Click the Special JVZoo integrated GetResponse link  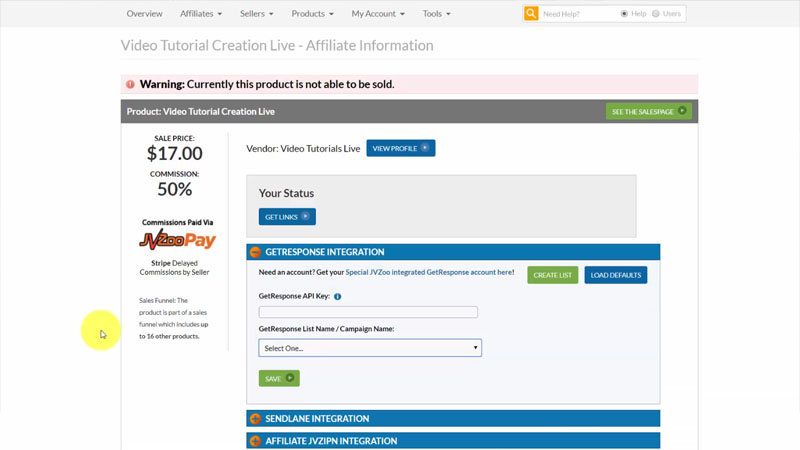click(430, 272)
